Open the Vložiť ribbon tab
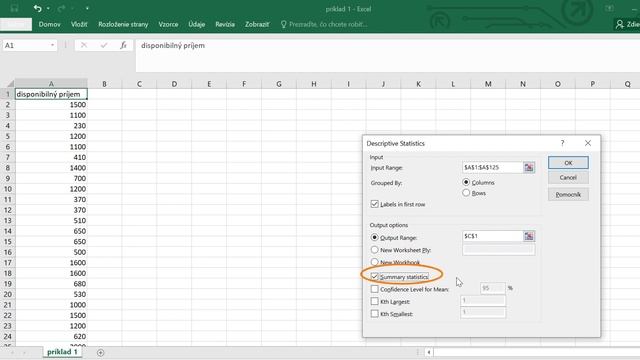The image size is (640, 360). [x=79, y=24]
